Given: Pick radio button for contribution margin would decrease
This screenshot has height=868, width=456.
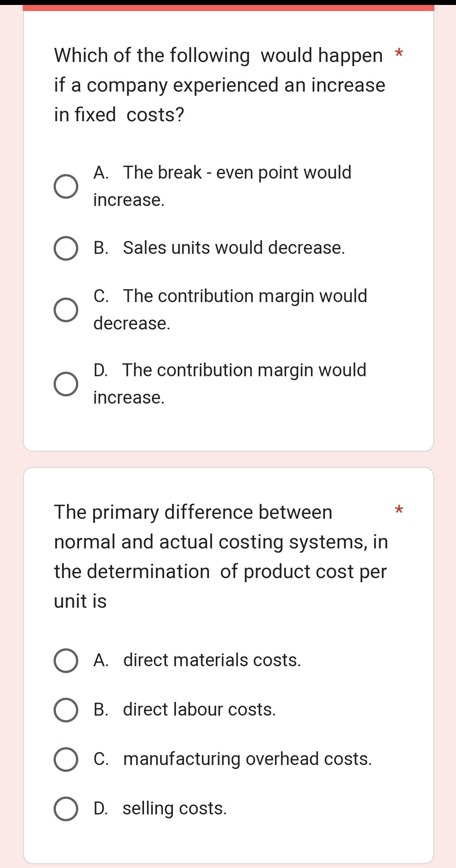Looking at the screenshot, I should (66, 310).
